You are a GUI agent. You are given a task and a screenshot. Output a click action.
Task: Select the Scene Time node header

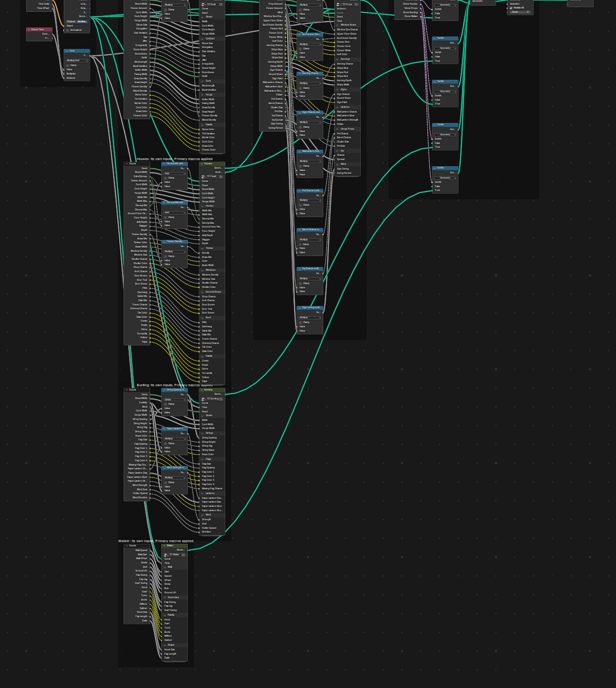point(39,29)
